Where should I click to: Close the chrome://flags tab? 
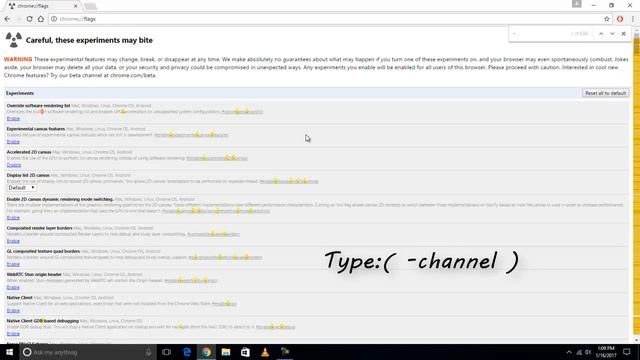[76, 6]
